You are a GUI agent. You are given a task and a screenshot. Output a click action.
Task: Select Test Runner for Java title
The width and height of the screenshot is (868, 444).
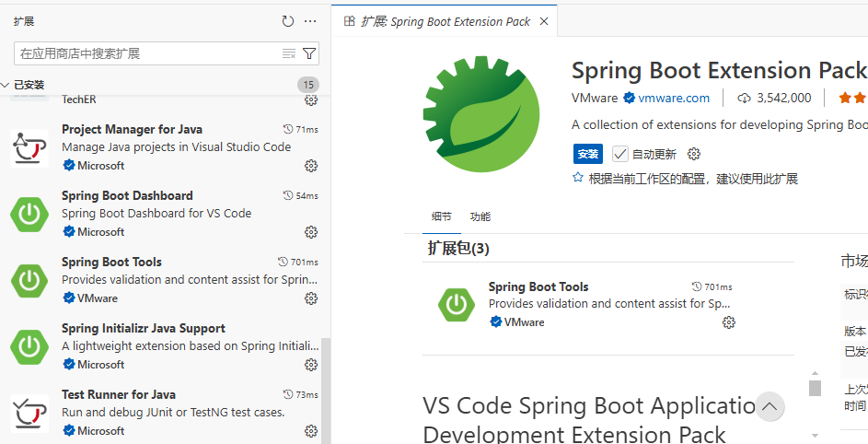tap(119, 394)
